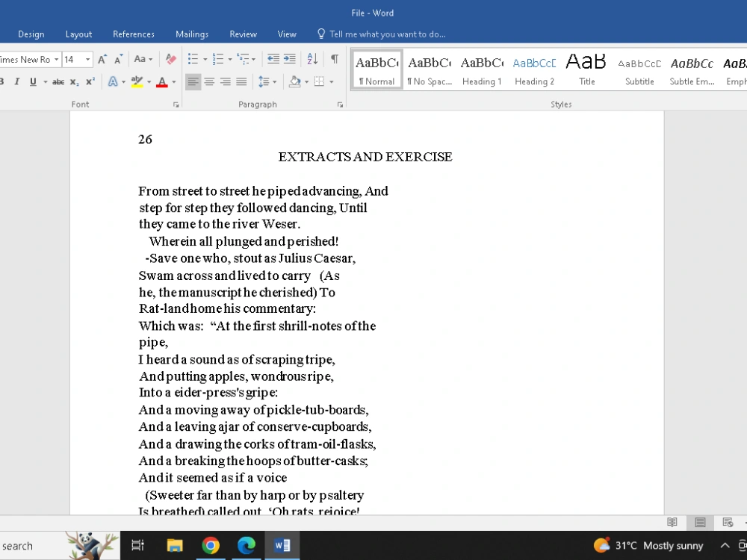Toggle strikethrough formatting
This screenshot has width=747, height=560.
pyautogui.click(x=59, y=81)
